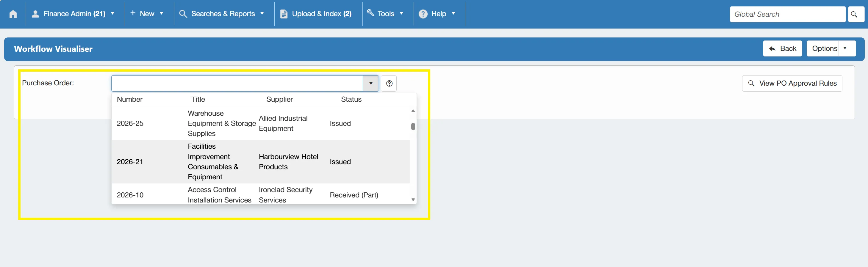This screenshot has height=267, width=868.
Task: Select purchase order 2026-25
Action: tap(260, 123)
